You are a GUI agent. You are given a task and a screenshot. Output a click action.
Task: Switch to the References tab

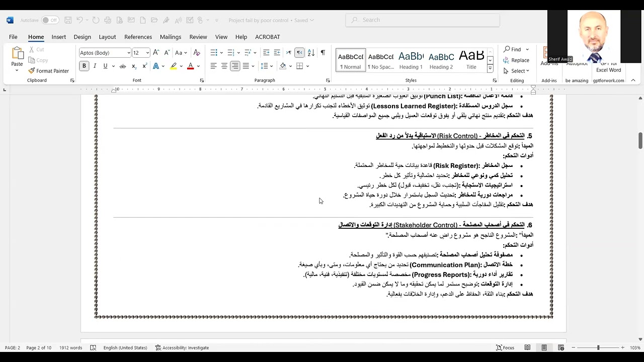138,37
